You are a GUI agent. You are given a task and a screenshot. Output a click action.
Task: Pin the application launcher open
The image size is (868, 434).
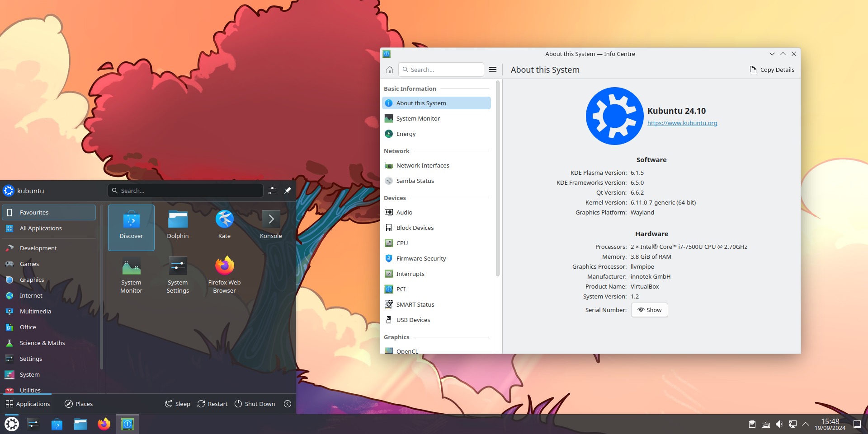pyautogui.click(x=288, y=191)
